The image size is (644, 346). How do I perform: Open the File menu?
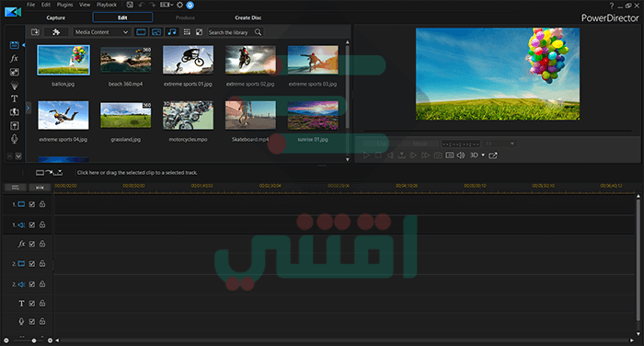(30, 5)
